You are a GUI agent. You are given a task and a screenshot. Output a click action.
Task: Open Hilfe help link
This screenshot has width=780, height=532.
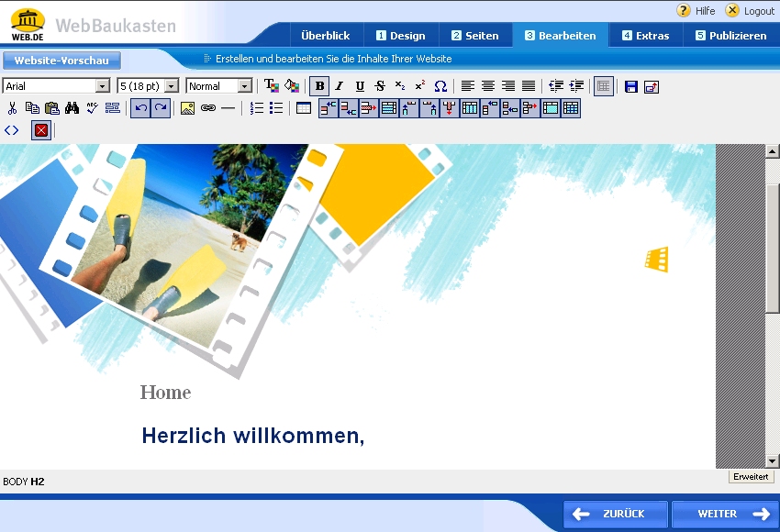[x=696, y=10]
